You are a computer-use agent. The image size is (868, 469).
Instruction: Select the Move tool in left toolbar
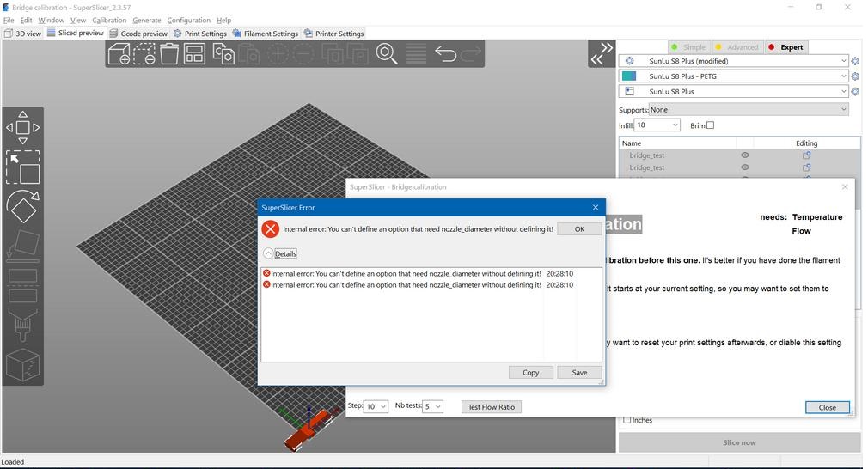coord(22,127)
